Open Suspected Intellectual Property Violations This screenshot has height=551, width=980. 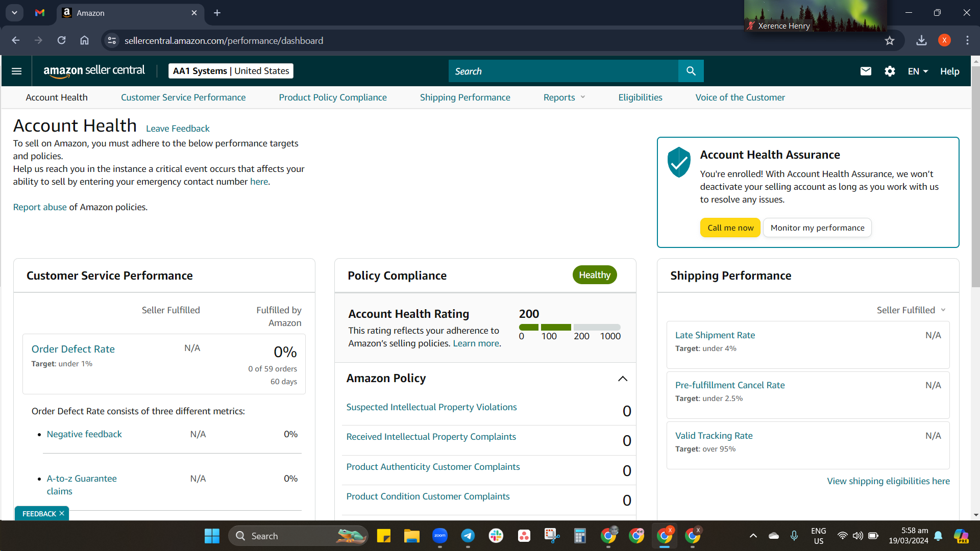click(431, 407)
